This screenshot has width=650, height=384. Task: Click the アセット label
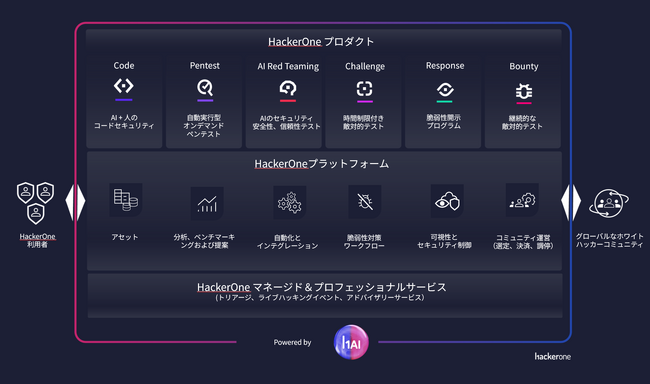125,237
